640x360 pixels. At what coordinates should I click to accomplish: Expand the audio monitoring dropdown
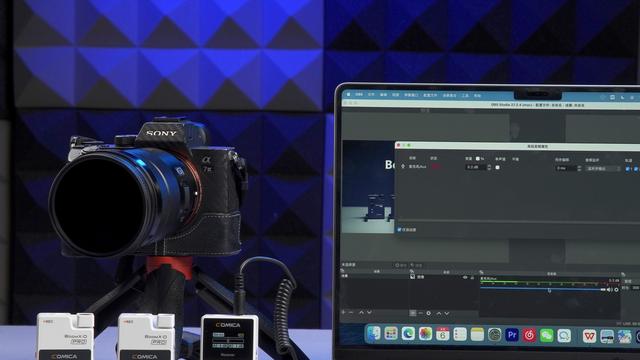pyautogui.click(x=602, y=168)
